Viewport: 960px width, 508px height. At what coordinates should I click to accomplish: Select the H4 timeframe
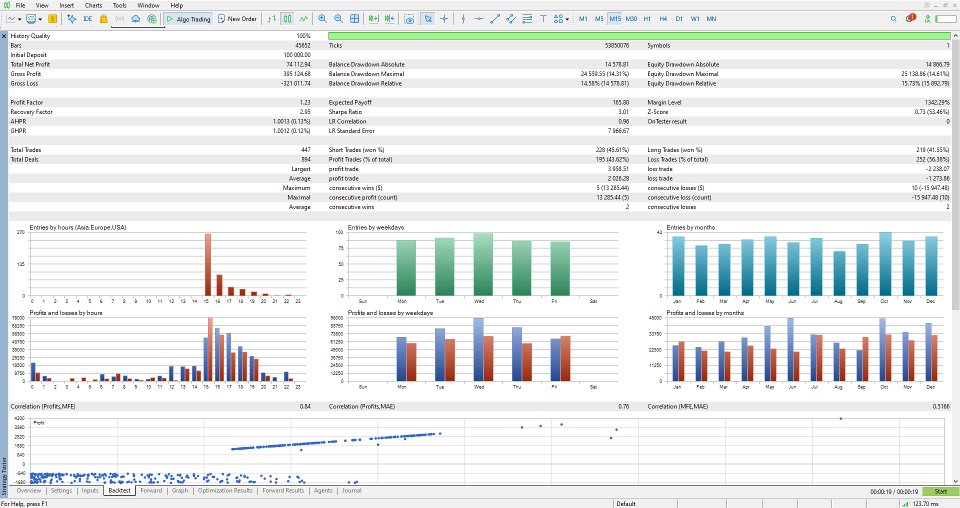click(663, 19)
